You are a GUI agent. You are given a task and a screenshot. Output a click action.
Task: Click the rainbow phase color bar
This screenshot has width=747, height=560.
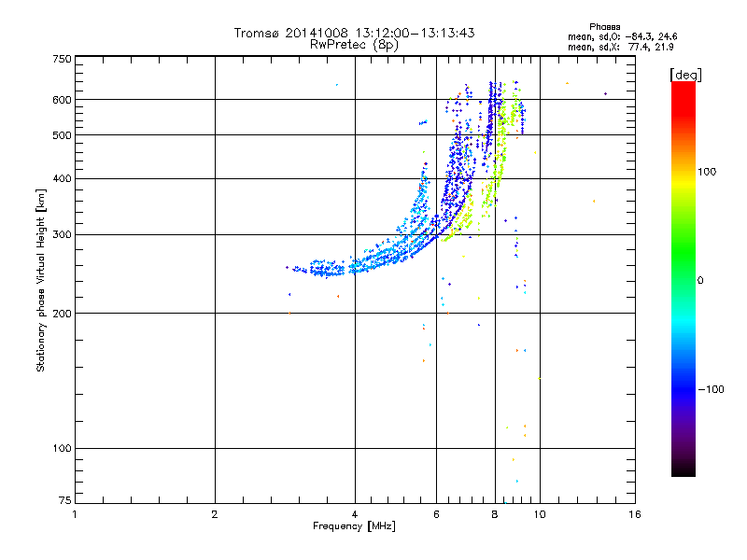[684, 278]
